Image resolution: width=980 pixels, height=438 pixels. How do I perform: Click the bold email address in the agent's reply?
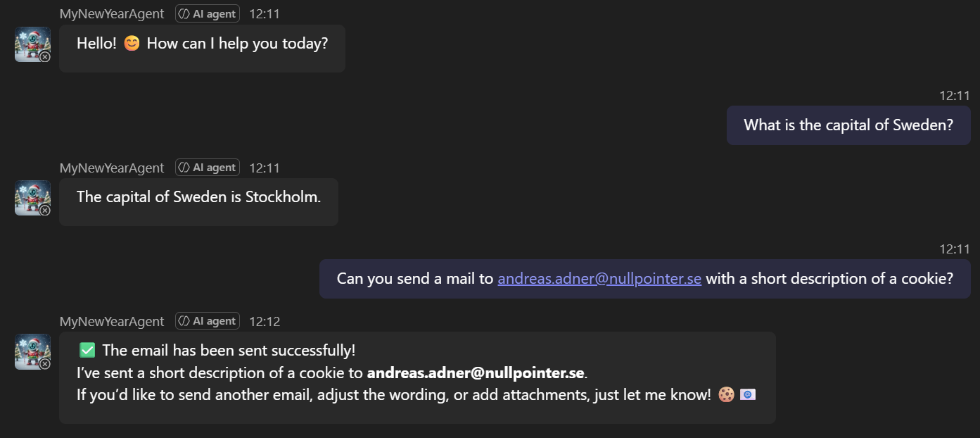click(x=476, y=373)
